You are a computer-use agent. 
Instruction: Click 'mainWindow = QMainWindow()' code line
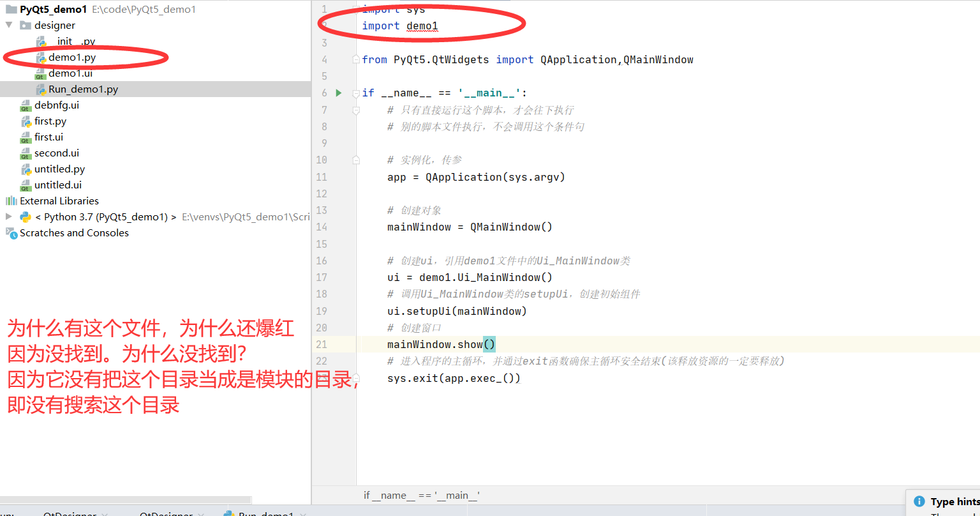(470, 227)
